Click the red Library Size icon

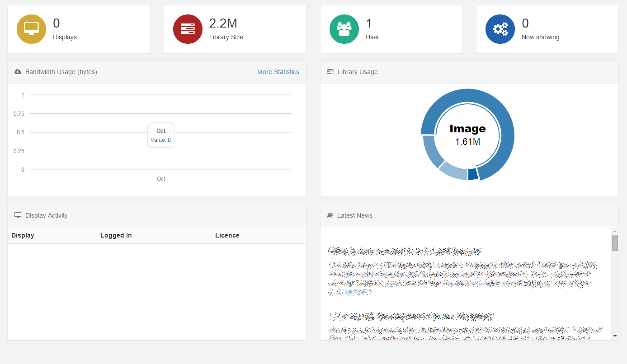[188, 29]
